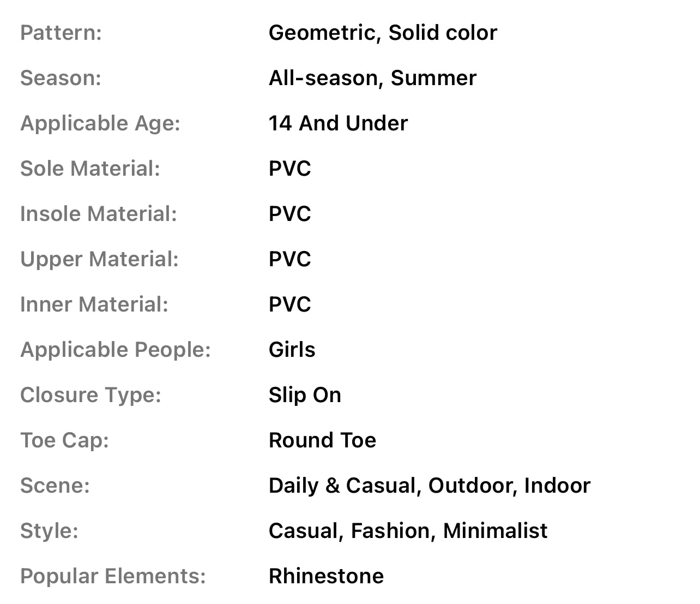The width and height of the screenshot is (700, 604).
Task: Click the Insole Material label
Action: [x=99, y=214]
